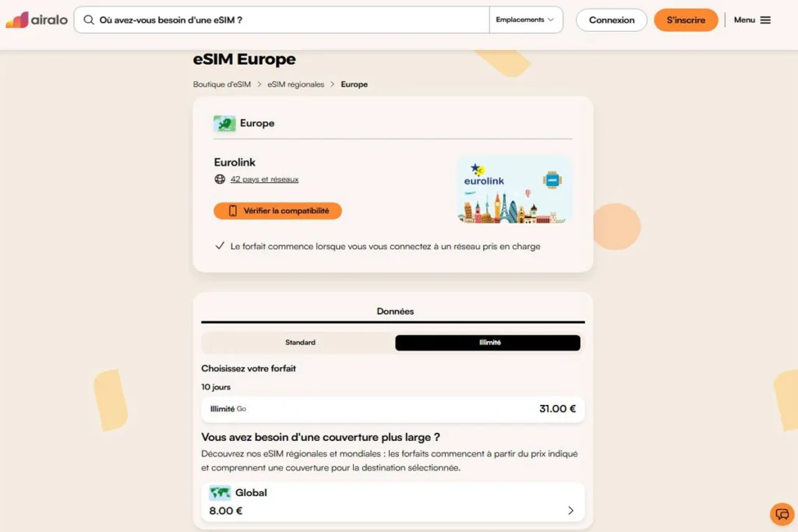Click the airalo logo

click(x=35, y=19)
